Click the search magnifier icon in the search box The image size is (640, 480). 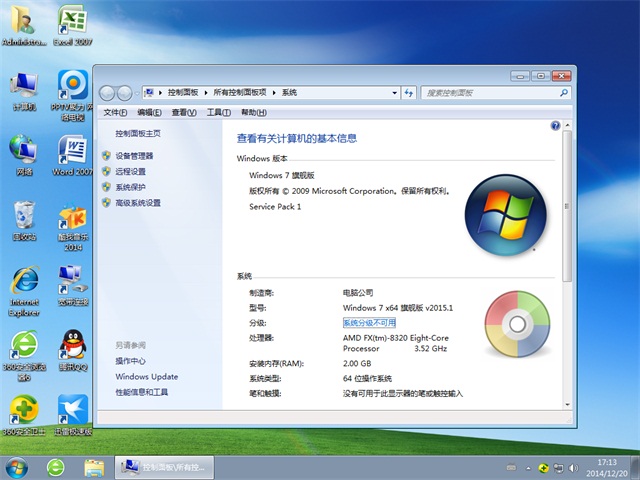coord(564,93)
